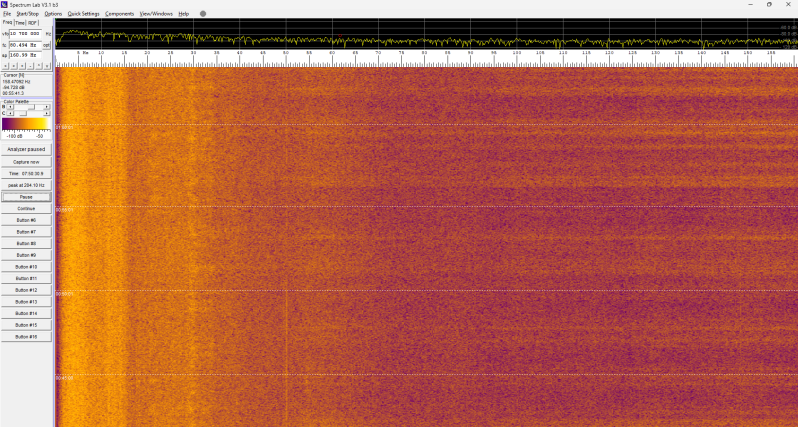Click the gray status indicator circle in menu bar

point(203,14)
